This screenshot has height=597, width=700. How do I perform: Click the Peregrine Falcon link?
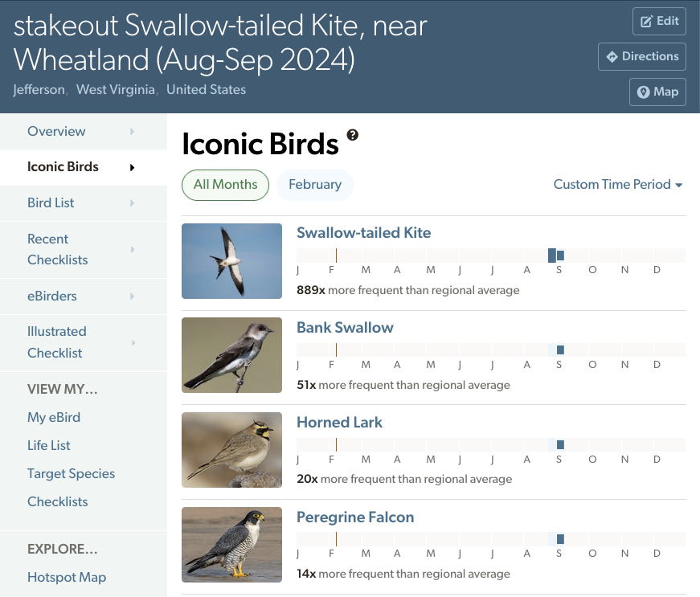click(355, 517)
